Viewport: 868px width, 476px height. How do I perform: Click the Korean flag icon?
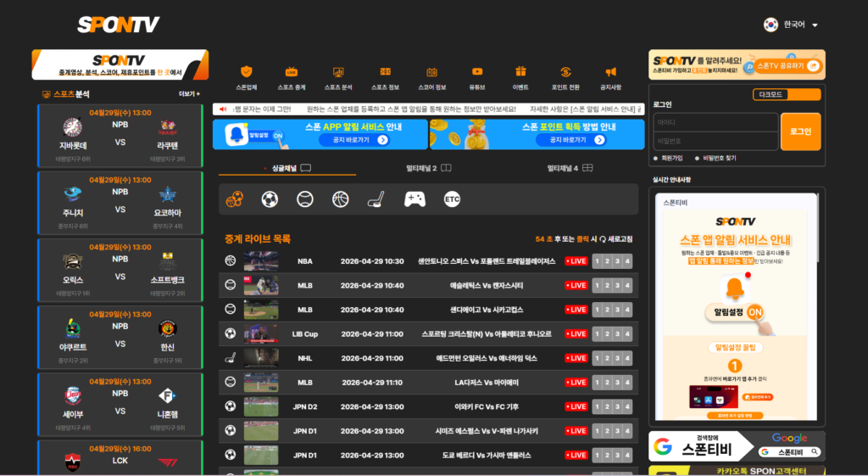pyautogui.click(x=771, y=25)
